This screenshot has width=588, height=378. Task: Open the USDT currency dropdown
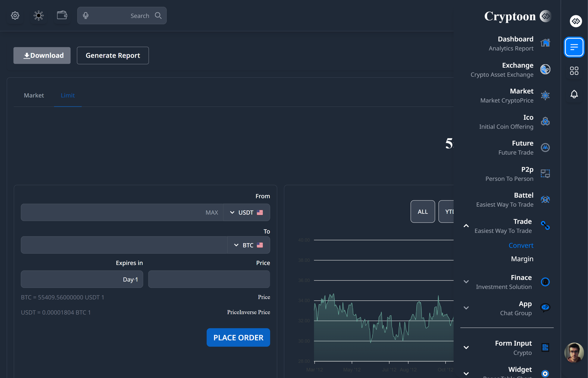[x=247, y=212]
